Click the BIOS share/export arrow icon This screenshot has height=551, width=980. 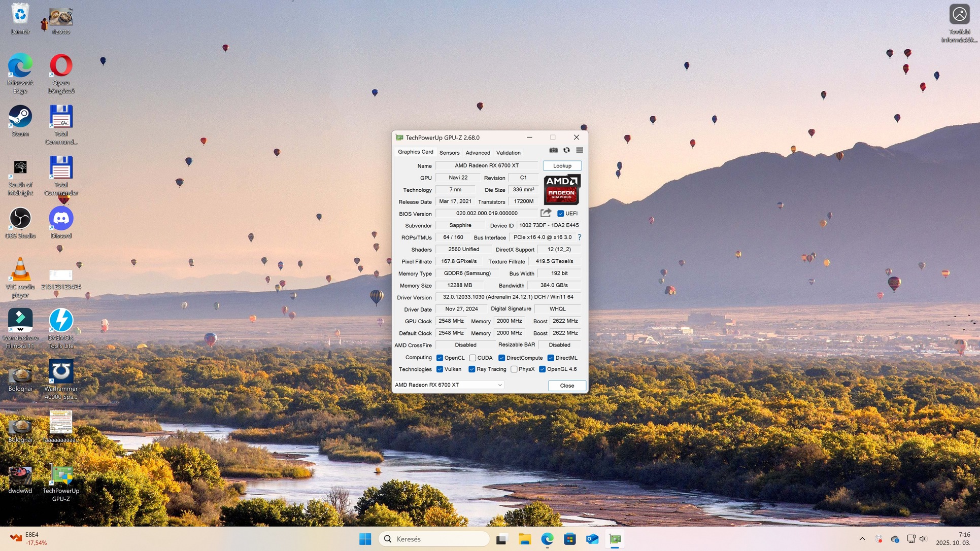point(546,213)
